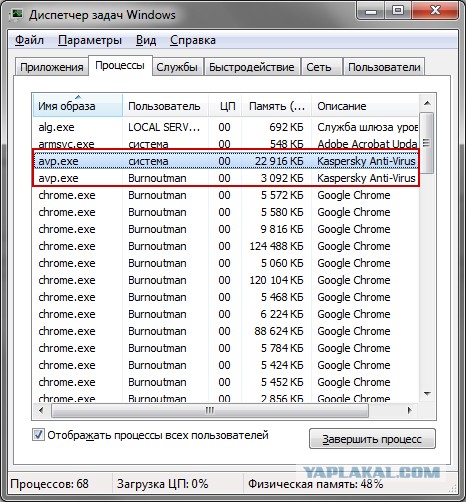The height and width of the screenshot is (502, 466).
Task: Open the Вид menu
Action: coord(146,40)
